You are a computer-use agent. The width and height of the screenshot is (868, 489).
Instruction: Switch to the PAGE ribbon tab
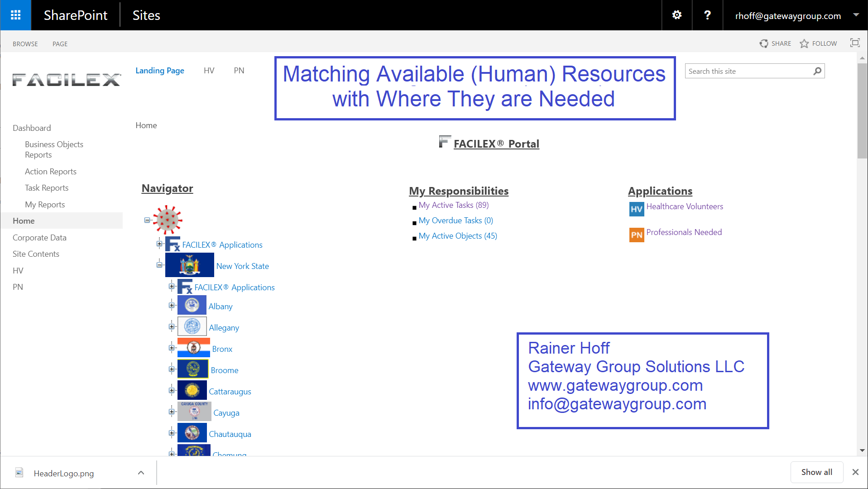(x=60, y=44)
